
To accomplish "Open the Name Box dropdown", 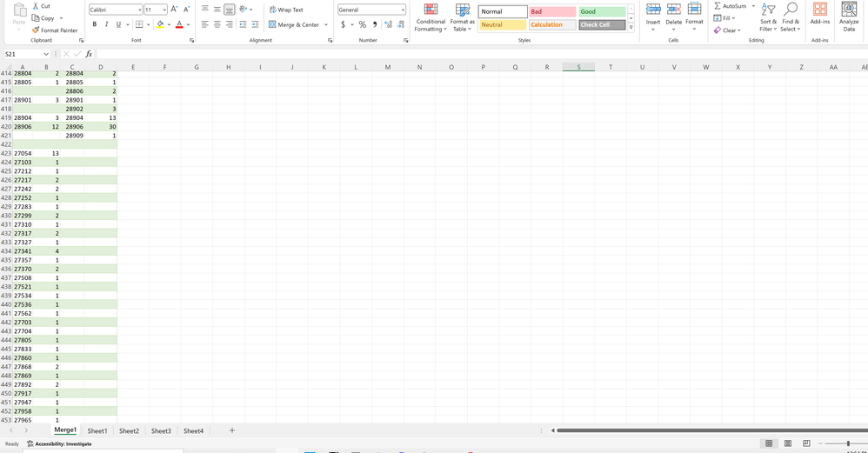I will tap(46, 54).
